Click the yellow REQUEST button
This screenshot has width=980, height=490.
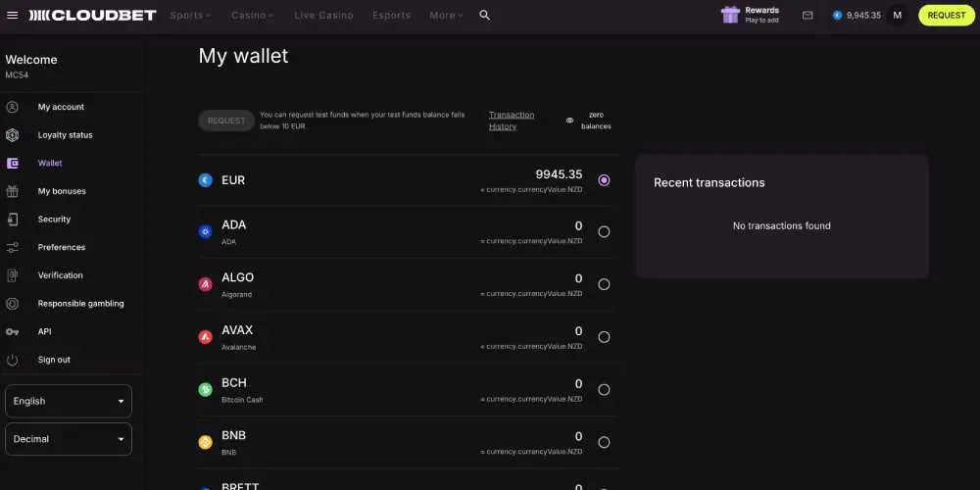pos(946,16)
